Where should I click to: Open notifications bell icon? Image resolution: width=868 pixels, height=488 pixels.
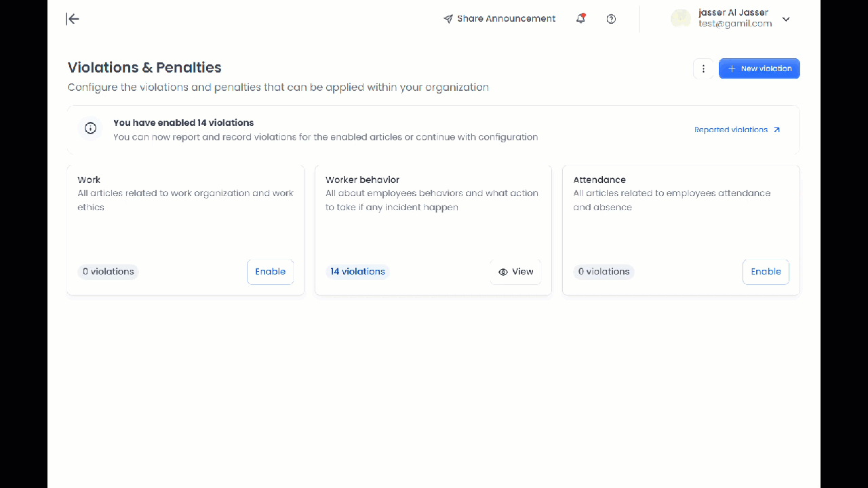click(x=580, y=19)
